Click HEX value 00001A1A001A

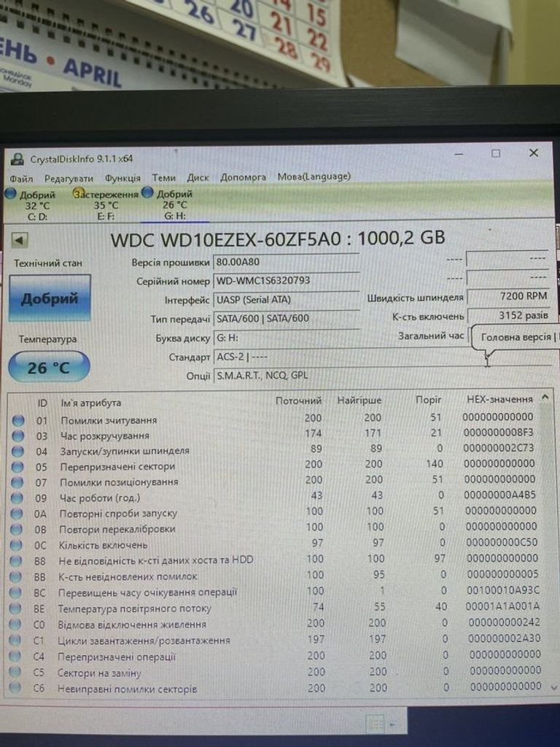[502, 606]
